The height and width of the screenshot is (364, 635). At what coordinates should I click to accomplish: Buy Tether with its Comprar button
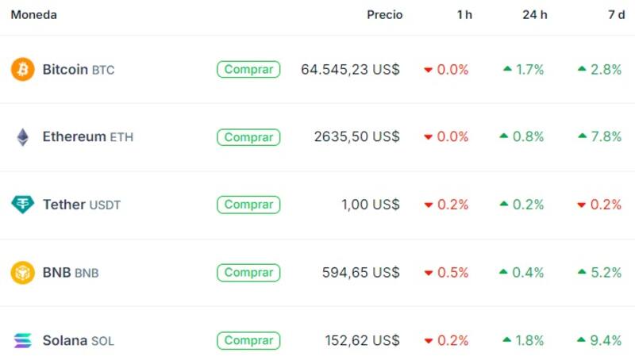point(248,205)
